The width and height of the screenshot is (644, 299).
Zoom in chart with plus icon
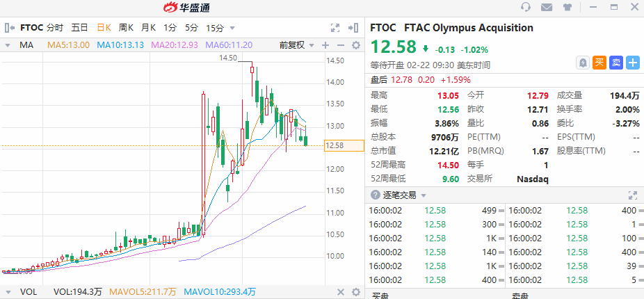[x=325, y=45]
